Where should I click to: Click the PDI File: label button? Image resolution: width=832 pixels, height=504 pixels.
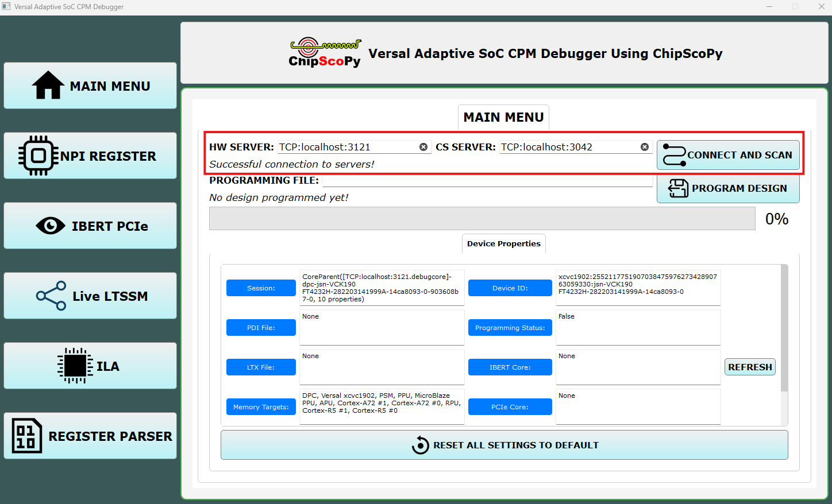coord(261,328)
